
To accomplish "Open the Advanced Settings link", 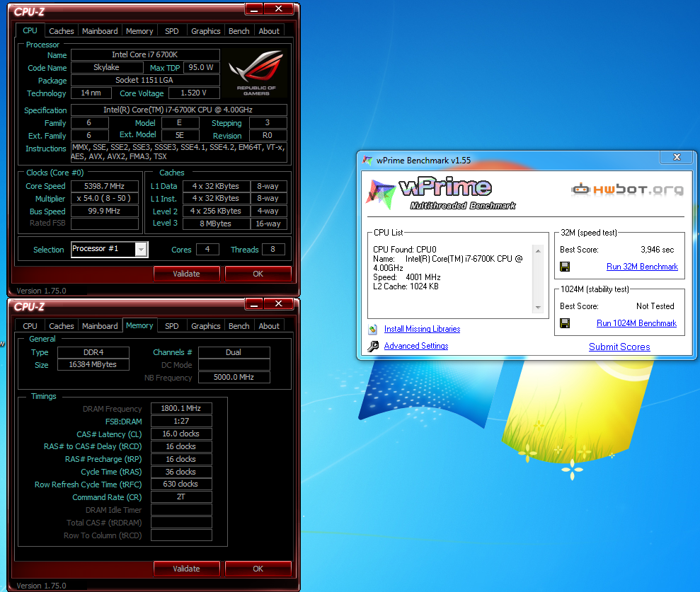I will [416, 346].
